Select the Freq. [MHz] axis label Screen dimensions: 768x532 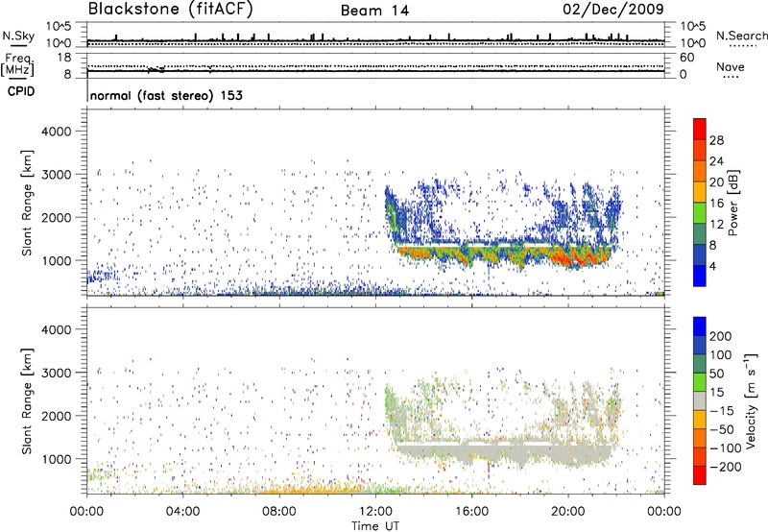[17, 64]
